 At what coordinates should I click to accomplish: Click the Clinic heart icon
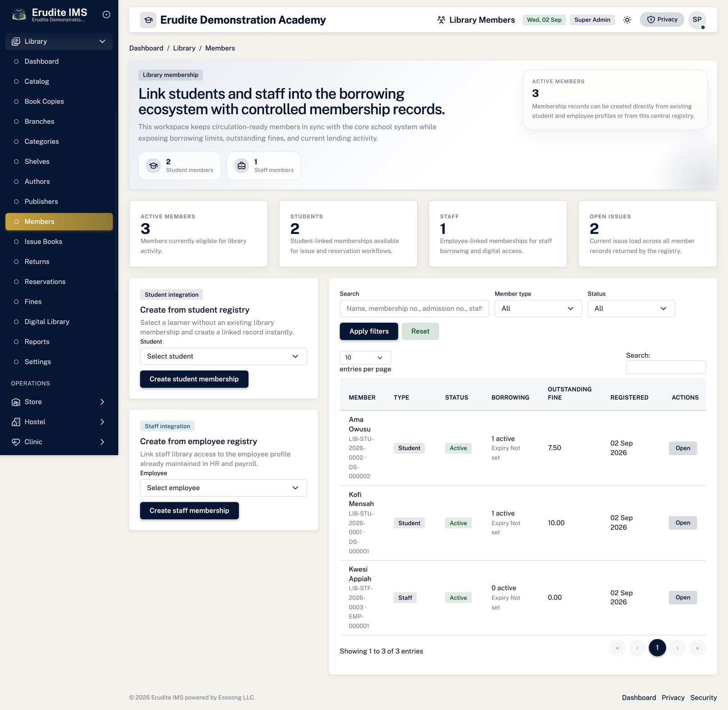16,442
